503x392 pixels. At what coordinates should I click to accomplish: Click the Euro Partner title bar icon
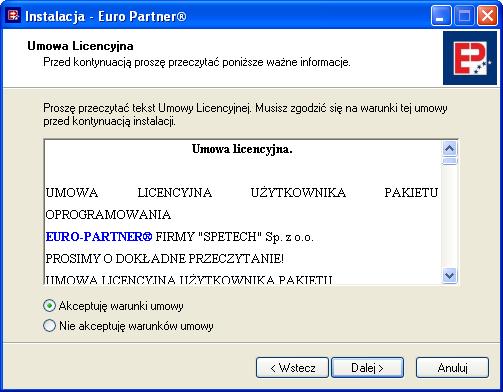[14, 16]
